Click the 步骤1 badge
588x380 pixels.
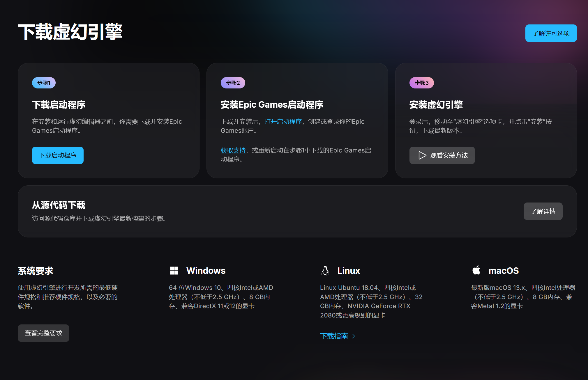[44, 83]
